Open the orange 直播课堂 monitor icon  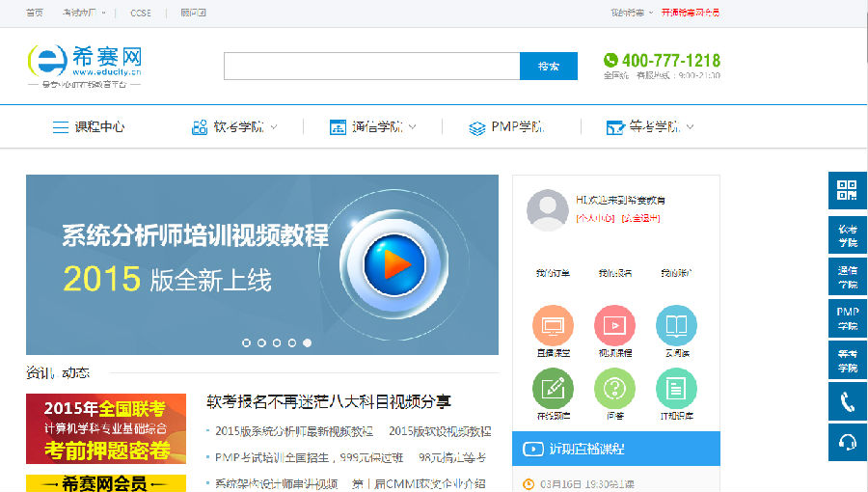pos(553,325)
